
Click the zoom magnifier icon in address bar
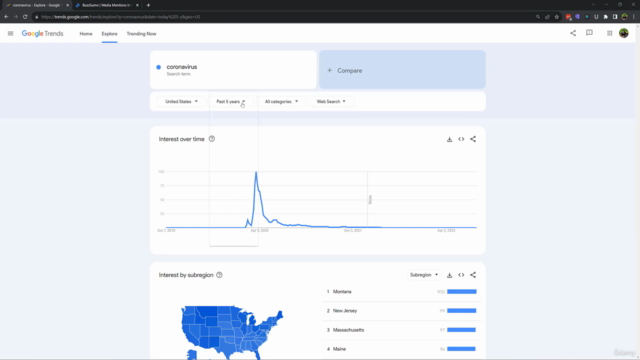(x=538, y=17)
